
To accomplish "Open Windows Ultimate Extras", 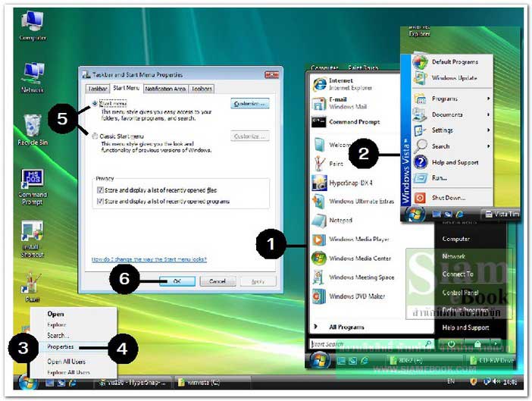I will 353,202.
